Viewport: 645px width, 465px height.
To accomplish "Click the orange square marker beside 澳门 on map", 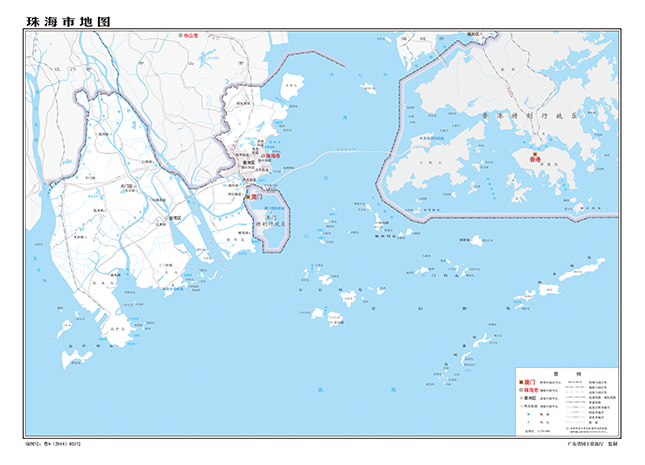I will [248, 197].
